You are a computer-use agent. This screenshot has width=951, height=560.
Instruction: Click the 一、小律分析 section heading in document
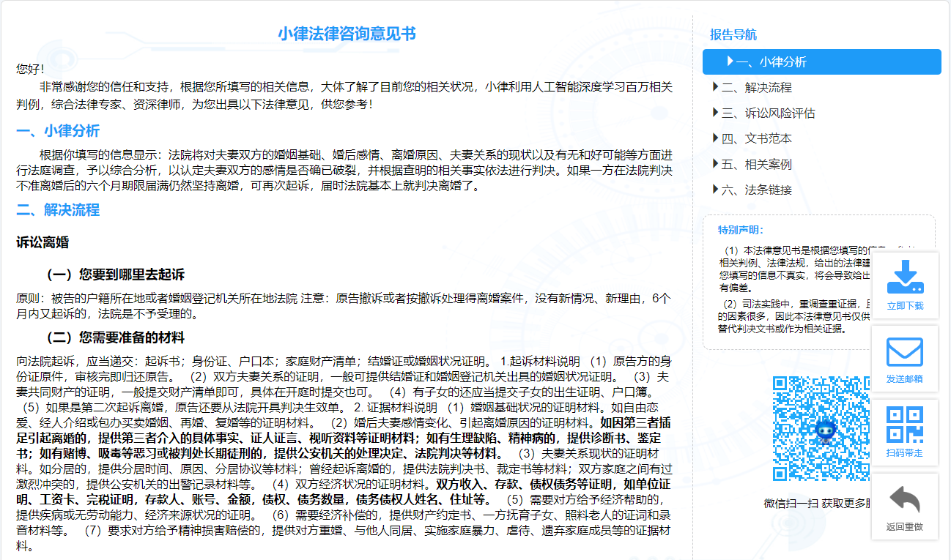pos(58,131)
